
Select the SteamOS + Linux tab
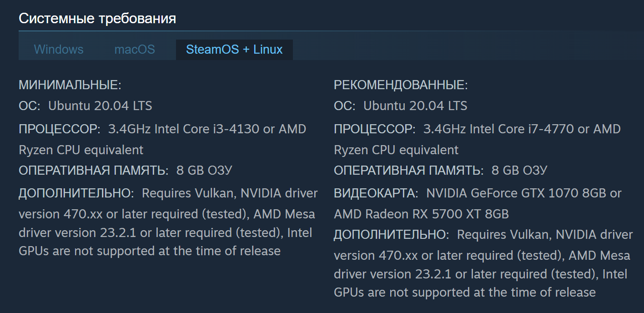click(x=234, y=50)
